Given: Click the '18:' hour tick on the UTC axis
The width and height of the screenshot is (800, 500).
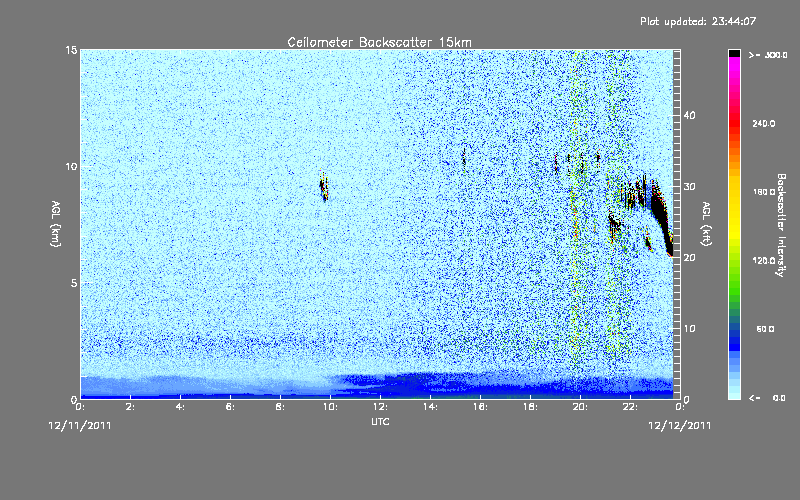Looking at the screenshot, I should point(530,407).
